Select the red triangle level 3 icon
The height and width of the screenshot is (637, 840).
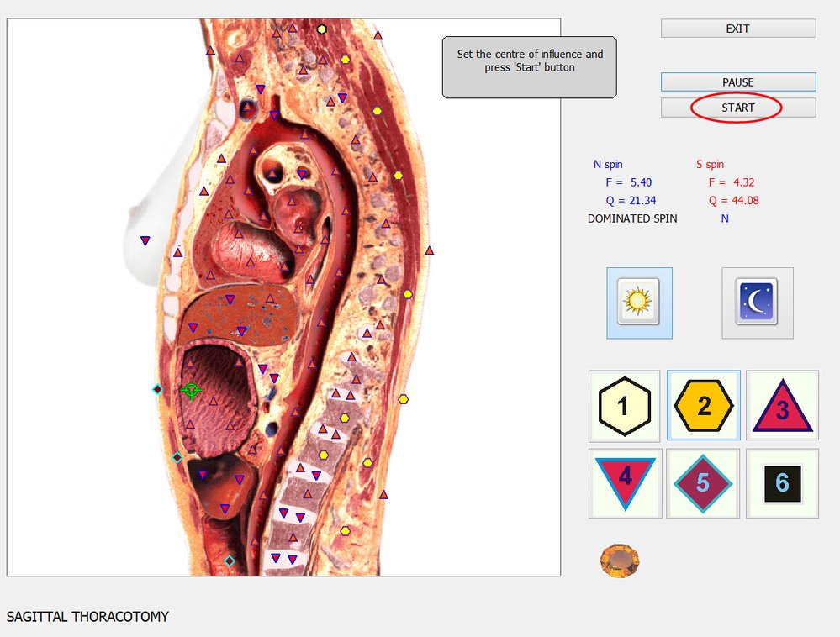coord(782,406)
